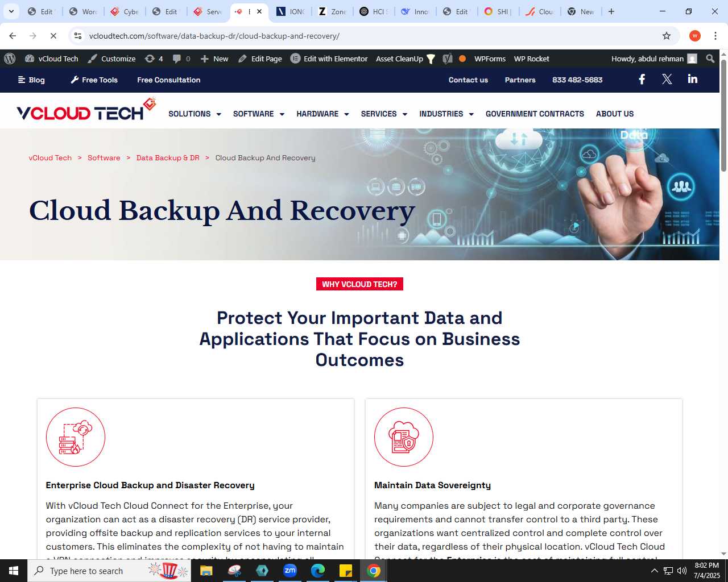The width and height of the screenshot is (728, 582).
Task: Click phone number 833 482-5683
Action: click(577, 80)
